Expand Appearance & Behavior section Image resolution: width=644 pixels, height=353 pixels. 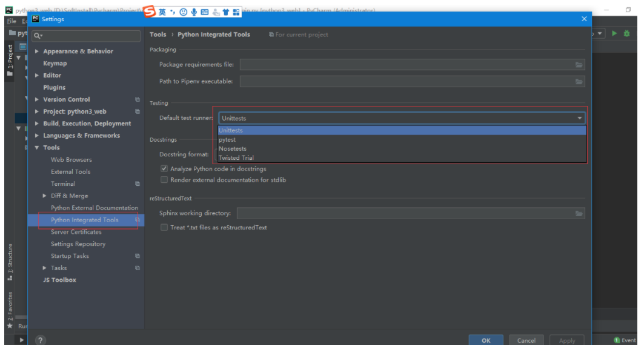click(x=37, y=51)
